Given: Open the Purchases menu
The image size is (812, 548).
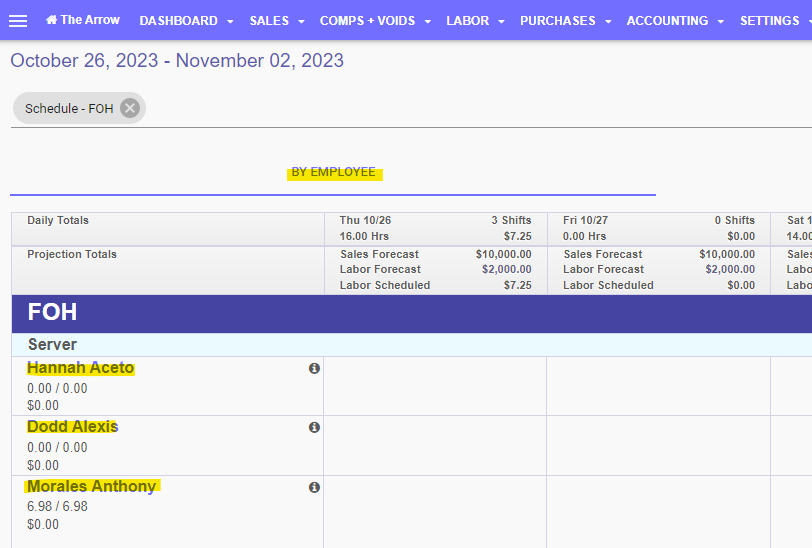Looking at the screenshot, I should pyautogui.click(x=565, y=21).
